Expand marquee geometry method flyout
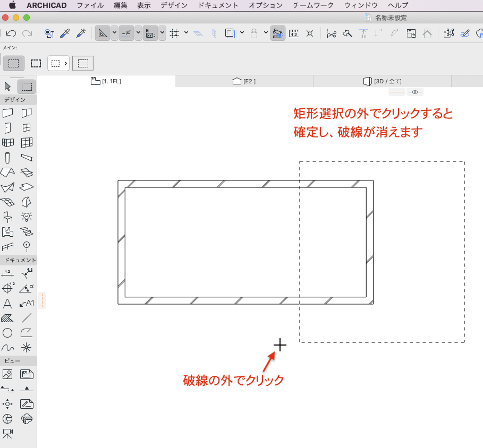 point(58,63)
